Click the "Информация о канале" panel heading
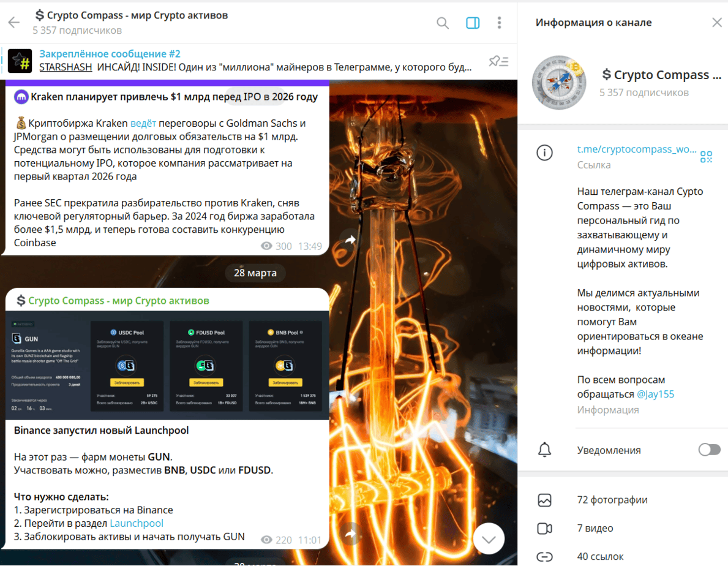This screenshot has width=728, height=566. click(x=593, y=22)
